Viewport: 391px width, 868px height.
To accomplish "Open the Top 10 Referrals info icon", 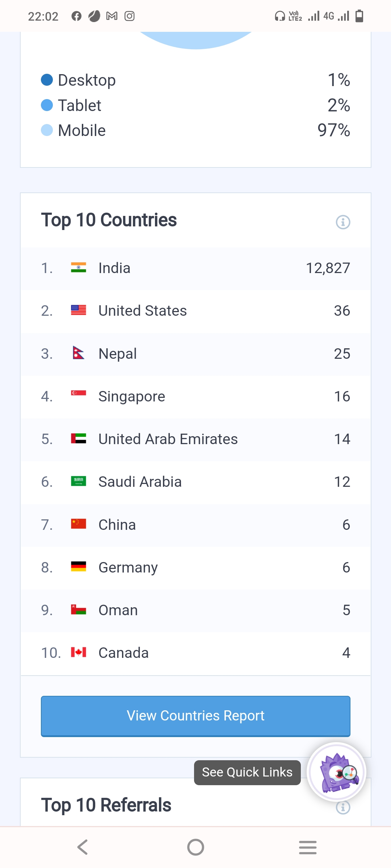I will [343, 807].
